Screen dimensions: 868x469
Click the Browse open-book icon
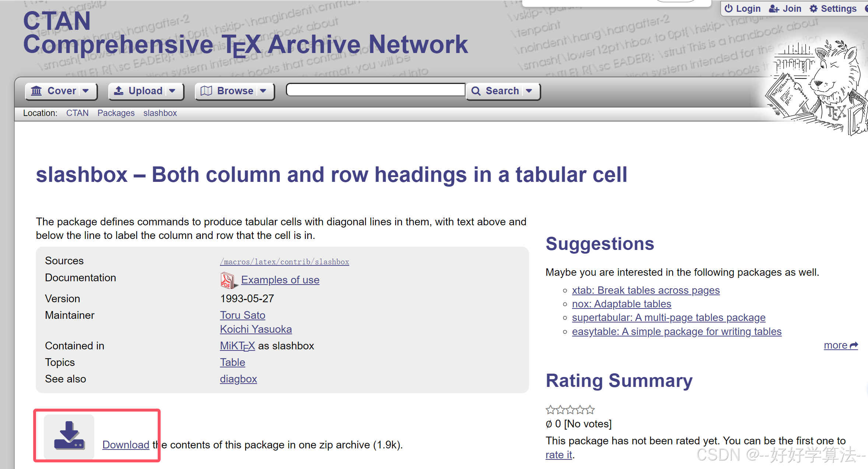point(206,91)
